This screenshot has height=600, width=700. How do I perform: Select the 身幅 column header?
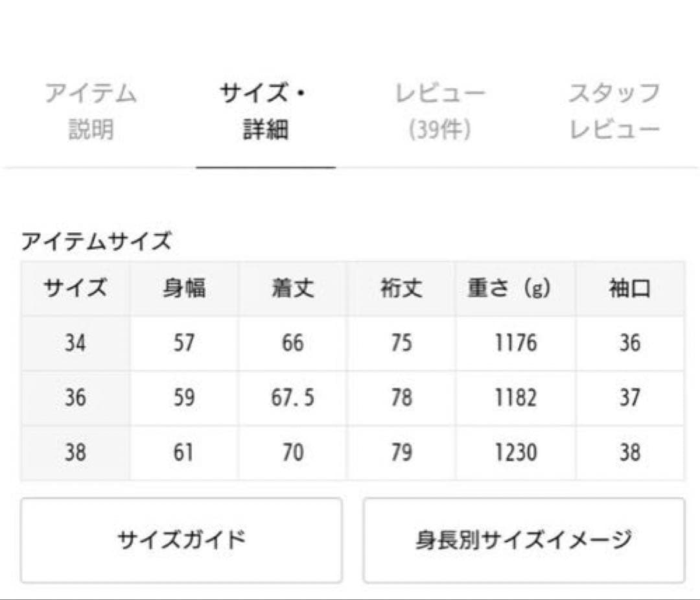pos(184,288)
